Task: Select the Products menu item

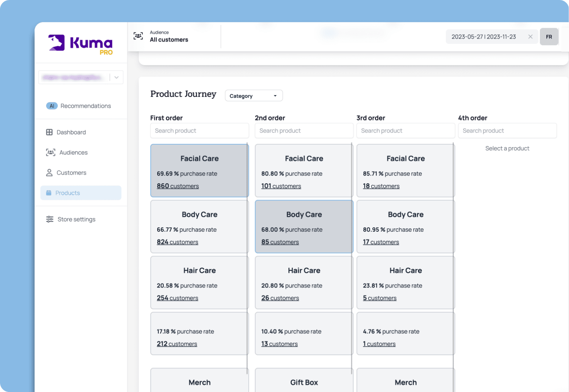Action: click(x=81, y=193)
